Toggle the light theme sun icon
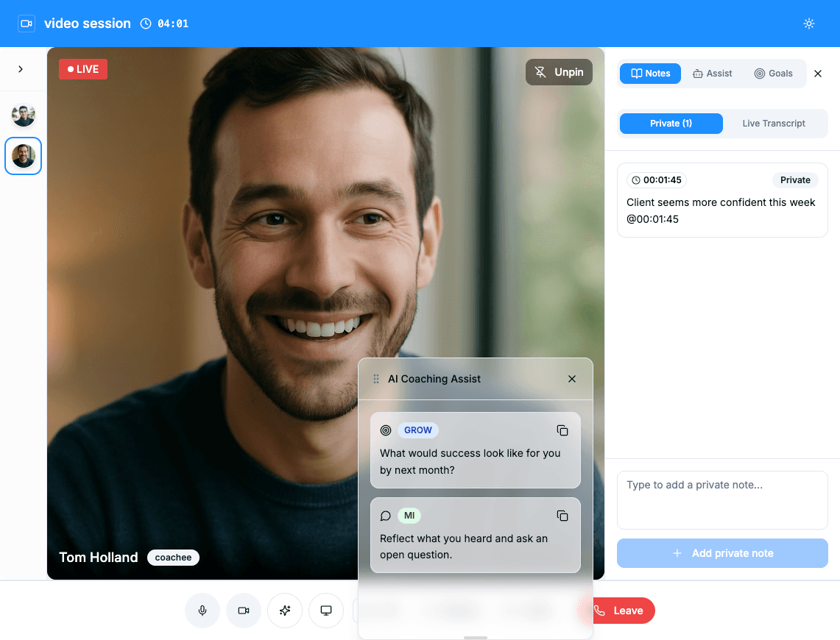 [x=808, y=23]
